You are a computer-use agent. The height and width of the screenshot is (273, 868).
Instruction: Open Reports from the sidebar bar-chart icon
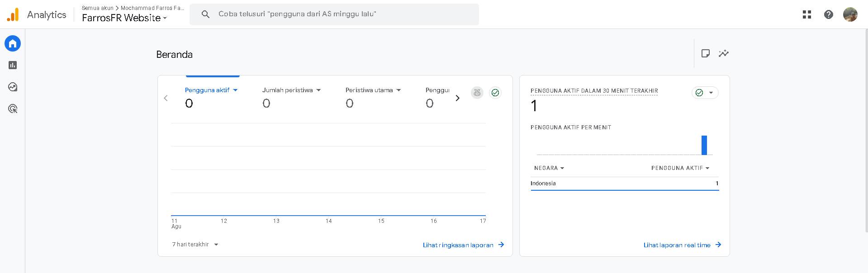pyautogui.click(x=13, y=65)
